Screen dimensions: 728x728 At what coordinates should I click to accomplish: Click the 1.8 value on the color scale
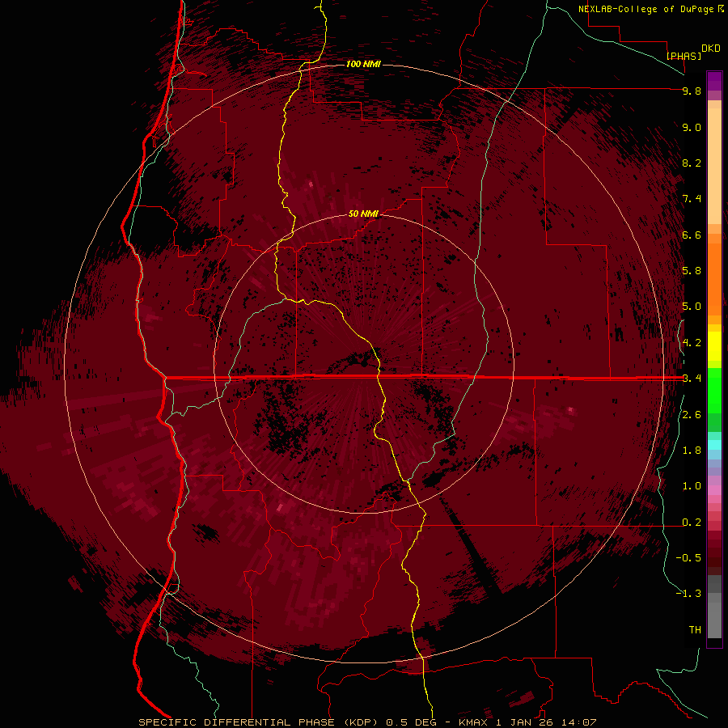[x=692, y=451]
